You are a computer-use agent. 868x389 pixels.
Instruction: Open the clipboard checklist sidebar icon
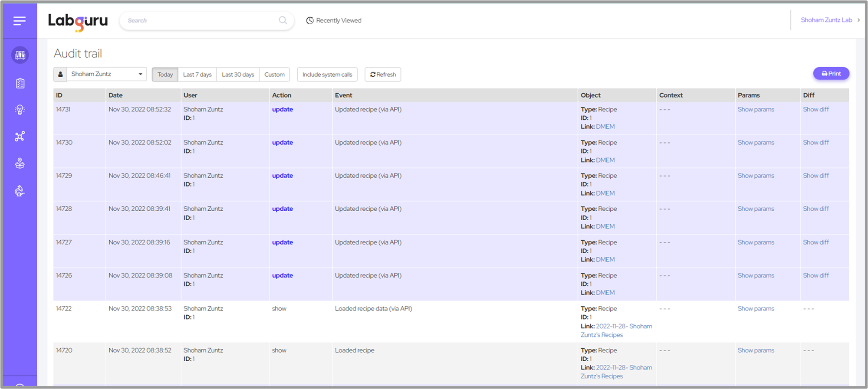click(20, 83)
